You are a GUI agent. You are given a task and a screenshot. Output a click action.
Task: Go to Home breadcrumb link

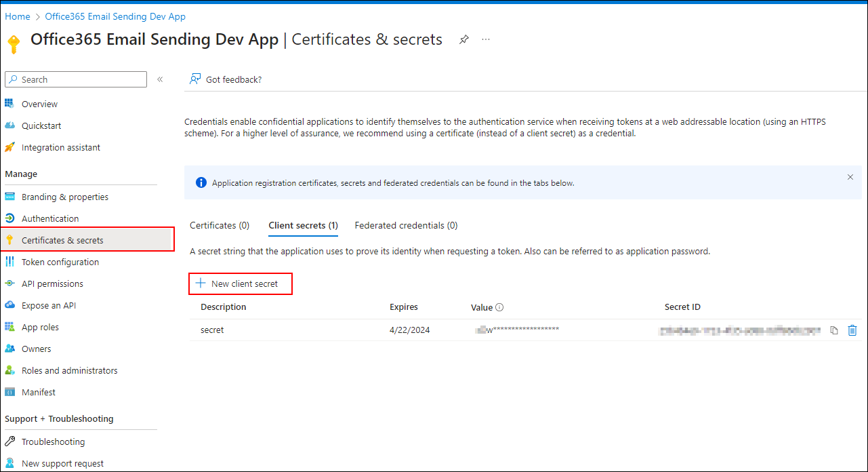coord(18,16)
